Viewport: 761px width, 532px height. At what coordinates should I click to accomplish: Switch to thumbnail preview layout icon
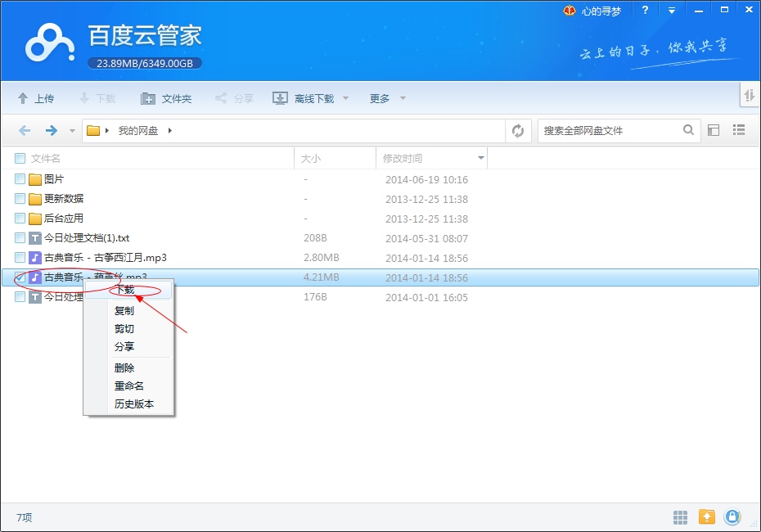pyautogui.click(x=714, y=130)
